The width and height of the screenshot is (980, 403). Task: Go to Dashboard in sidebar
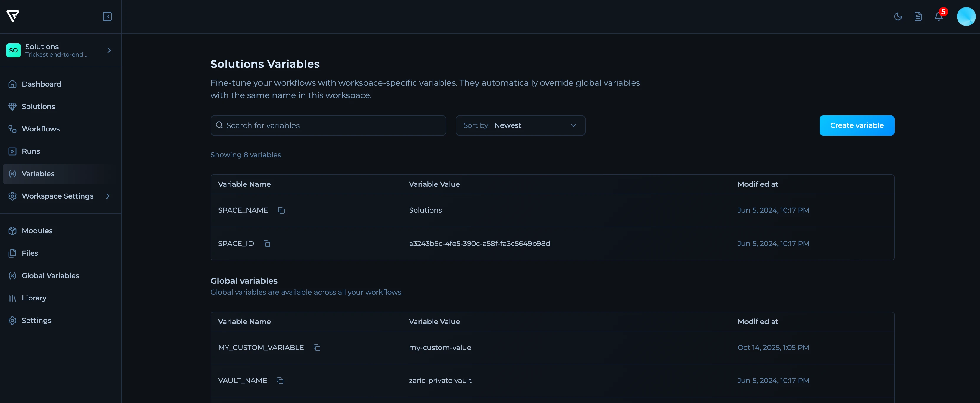[x=41, y=84]
